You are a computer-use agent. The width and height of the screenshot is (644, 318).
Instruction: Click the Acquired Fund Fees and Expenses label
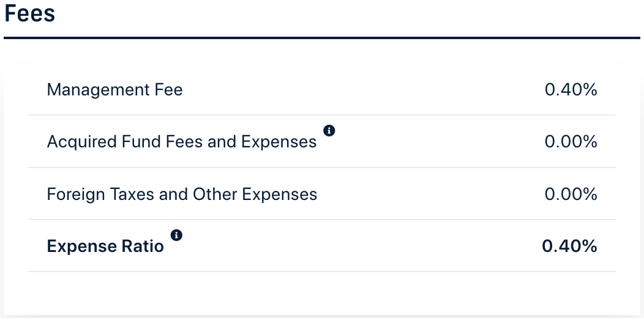(x=181, y=142)
